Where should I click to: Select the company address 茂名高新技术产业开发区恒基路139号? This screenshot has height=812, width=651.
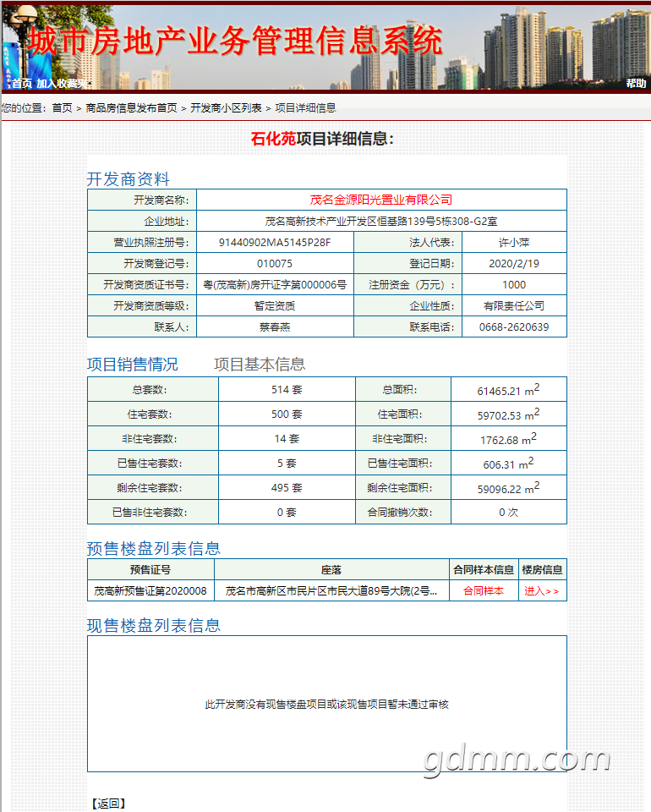coord(381,221)
